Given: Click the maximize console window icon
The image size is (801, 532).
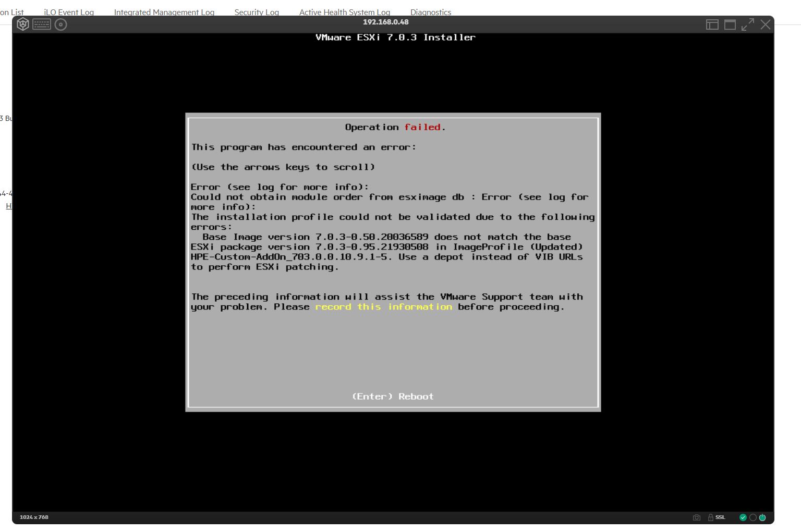Looking at the screenshot, I should (x=730, y=24).
